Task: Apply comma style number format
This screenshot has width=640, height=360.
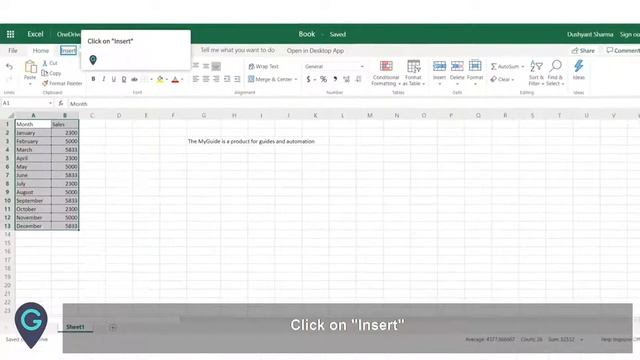Action: click(x=335, y=79)
